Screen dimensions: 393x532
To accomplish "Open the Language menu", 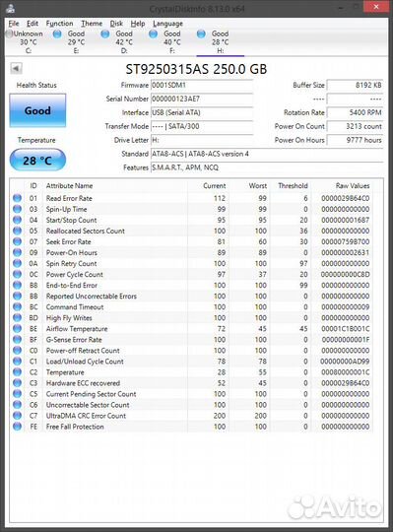I will (167, 24).
